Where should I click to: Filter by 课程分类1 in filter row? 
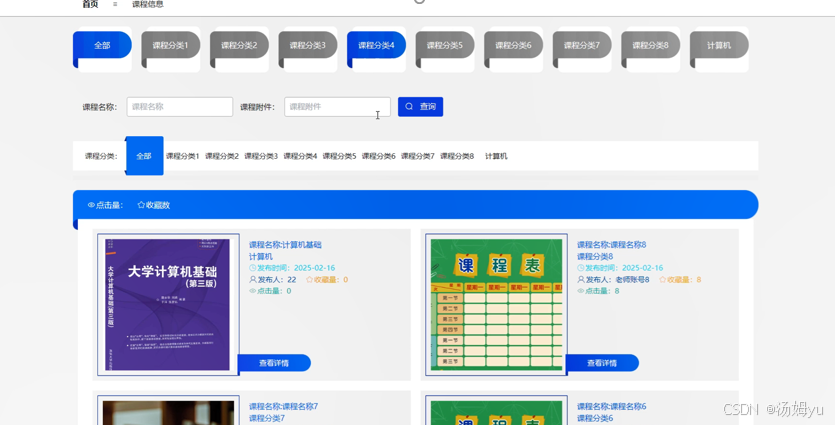[x=183, y=156]
